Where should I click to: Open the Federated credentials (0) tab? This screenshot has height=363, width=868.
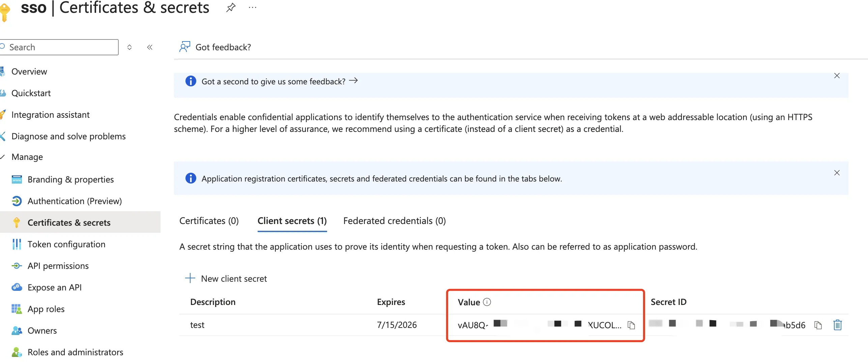[394, 221]
